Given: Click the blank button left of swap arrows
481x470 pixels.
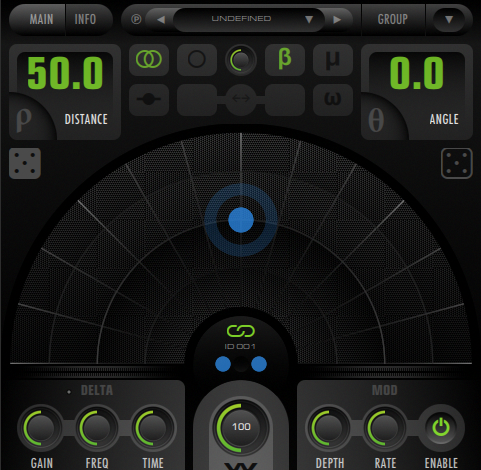Looking at the screenshot, I should pyautogui.click(x=197, y=99).
